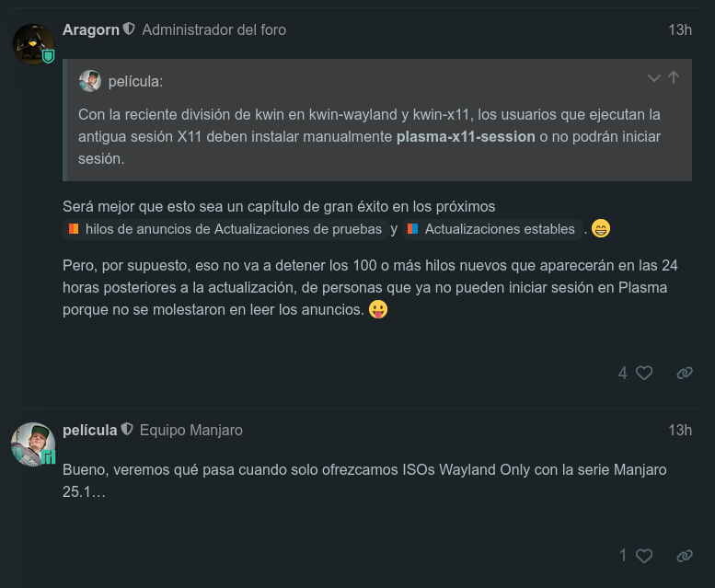Click the película username in second post
Image resolution: width=715 pixels, height=588 pixels.
coord(90,430)
